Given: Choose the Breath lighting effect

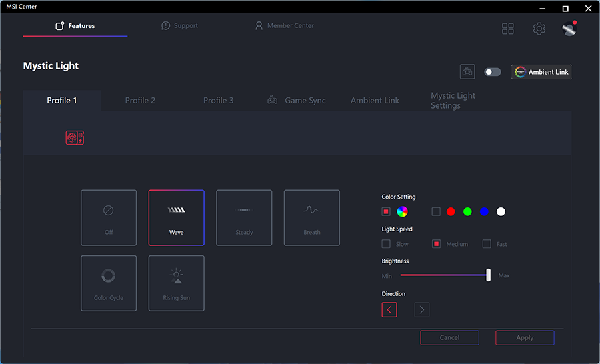Looking at the screenshot, I should coord(312,218).
